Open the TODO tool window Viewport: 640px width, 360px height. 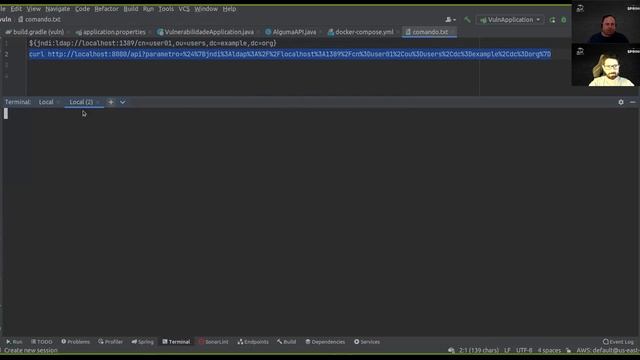42,342
